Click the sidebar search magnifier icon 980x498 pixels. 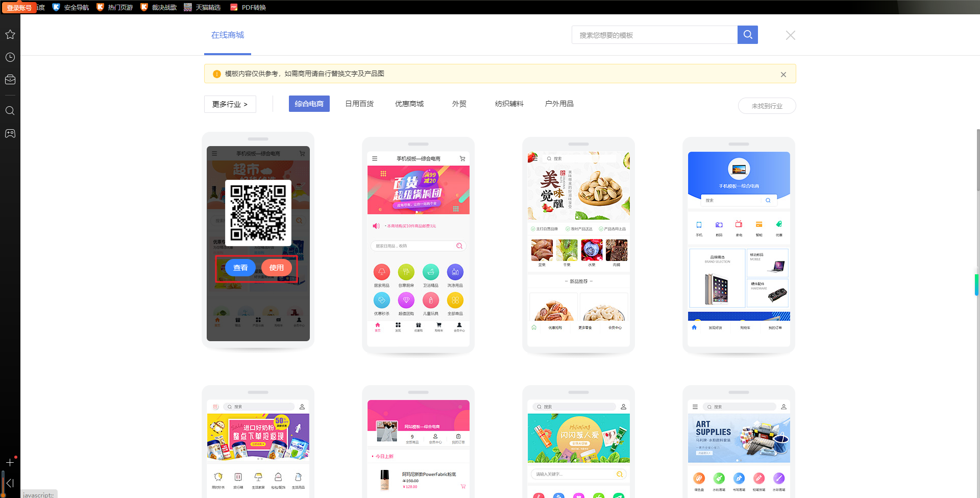10,111
